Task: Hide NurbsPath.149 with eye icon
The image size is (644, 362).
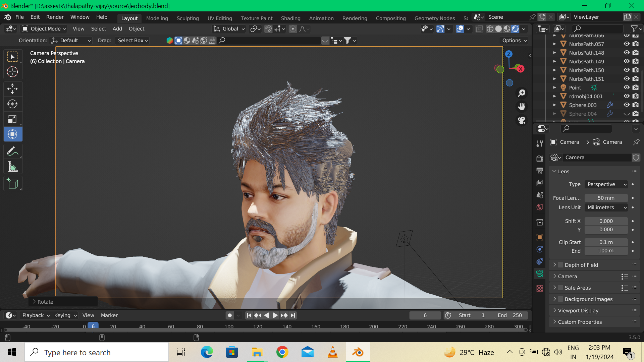Action: [626, 61]
